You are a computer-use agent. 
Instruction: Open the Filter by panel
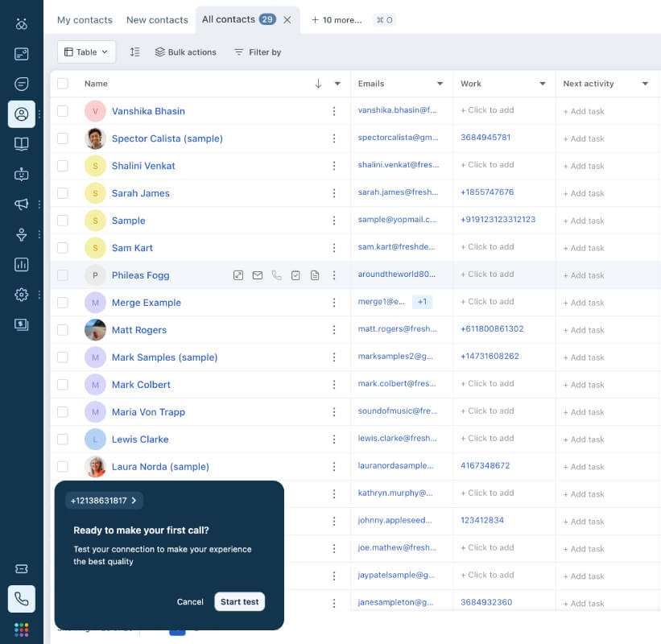[258, 52]
